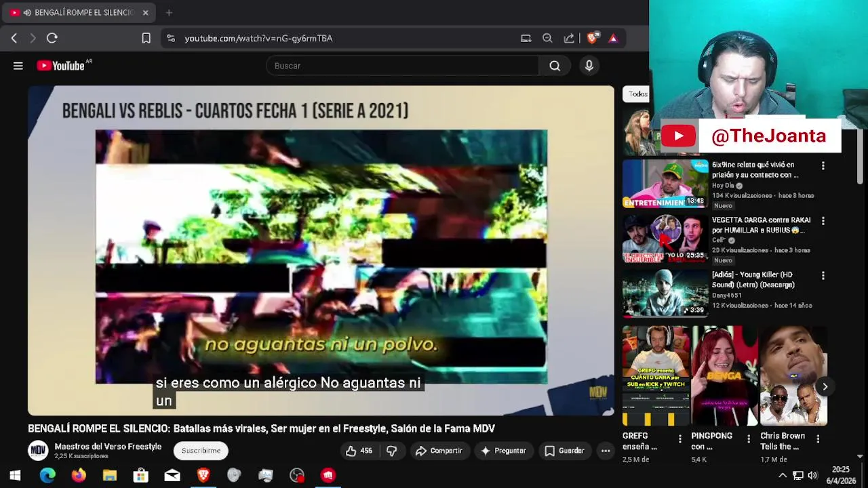Open options menu for VEGETTA CARGA video
Viewport: 868px width, 488px height.
point(823,221)
